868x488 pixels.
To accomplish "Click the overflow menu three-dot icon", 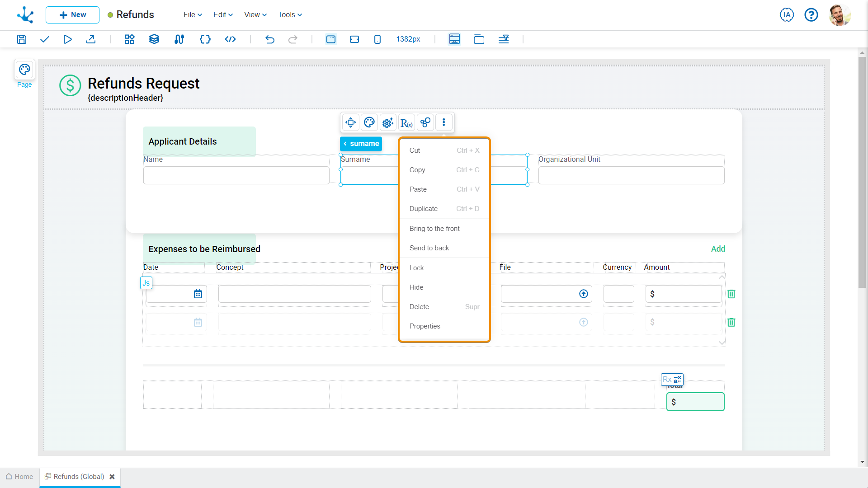I will pyautogui.click(x=443, y=122).
